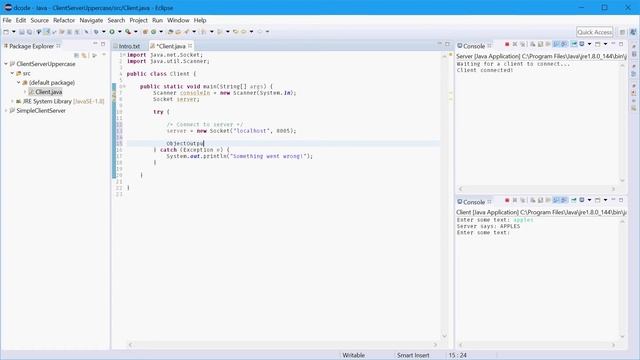The image size is (640, 360).
Task: Click Display Selected Console in Client console
Action: point(581,200)
